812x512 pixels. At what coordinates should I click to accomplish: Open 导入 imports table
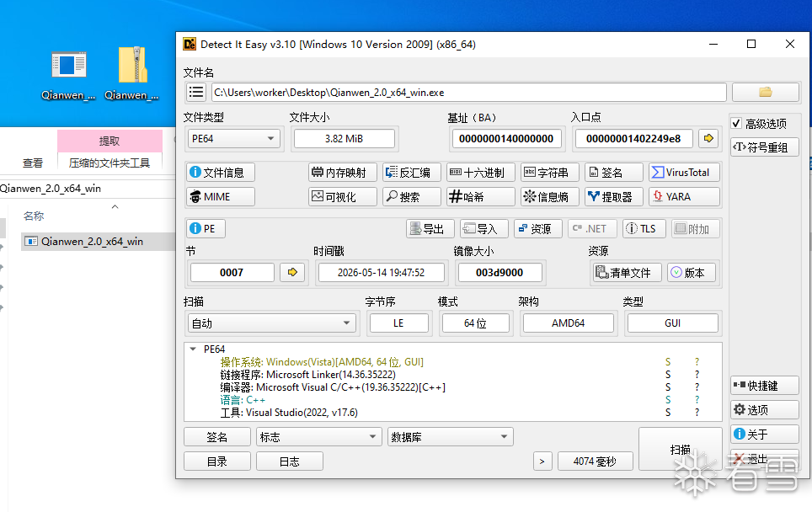point(484,228)
